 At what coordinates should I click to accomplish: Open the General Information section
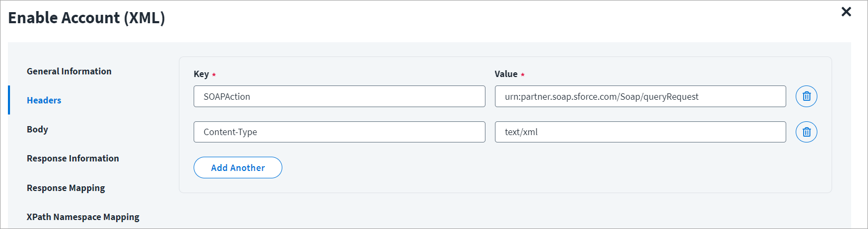(x=69, y=71)
